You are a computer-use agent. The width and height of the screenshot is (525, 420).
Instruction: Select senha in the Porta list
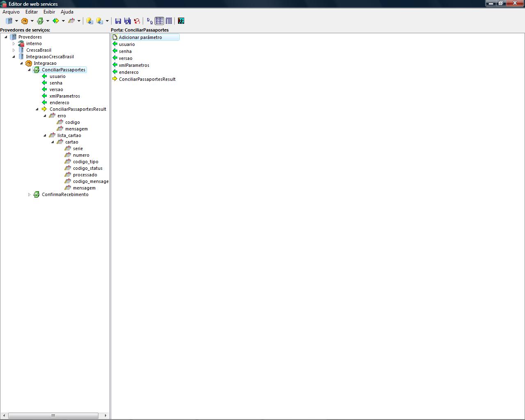[125, 51]
